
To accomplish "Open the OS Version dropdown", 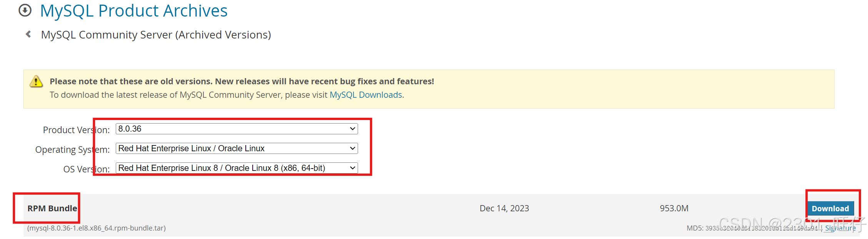I will 237,168.
